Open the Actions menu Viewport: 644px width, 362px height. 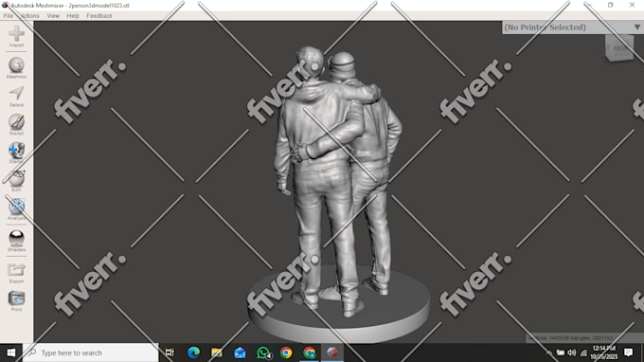point(30,15)
